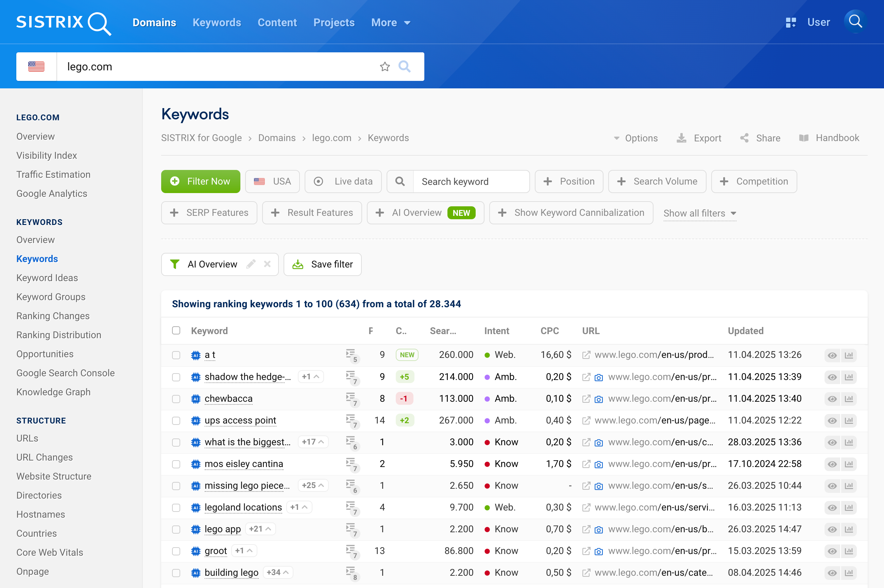The width and height of the screenshot is (884, 588).
Task: Click chart icon in the 'a t' row
Action: [849, 355]
